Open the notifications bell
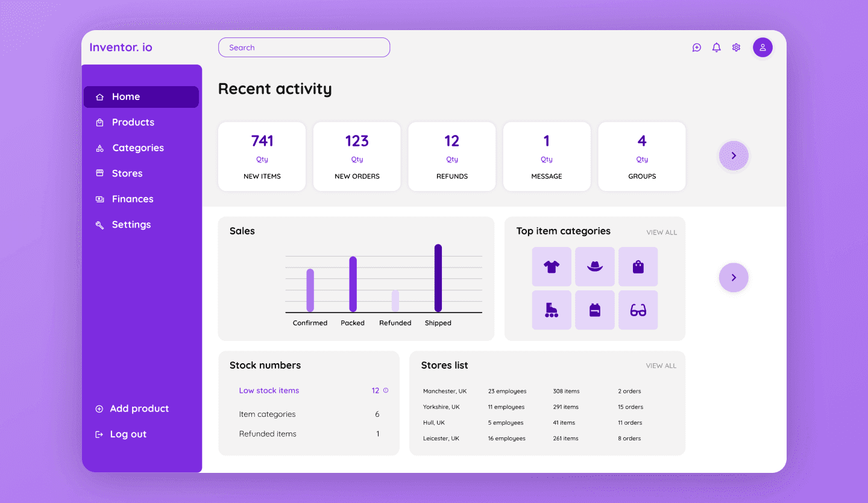Image resolution: width=868 pixels, height=503 pixels. point(716,48)
